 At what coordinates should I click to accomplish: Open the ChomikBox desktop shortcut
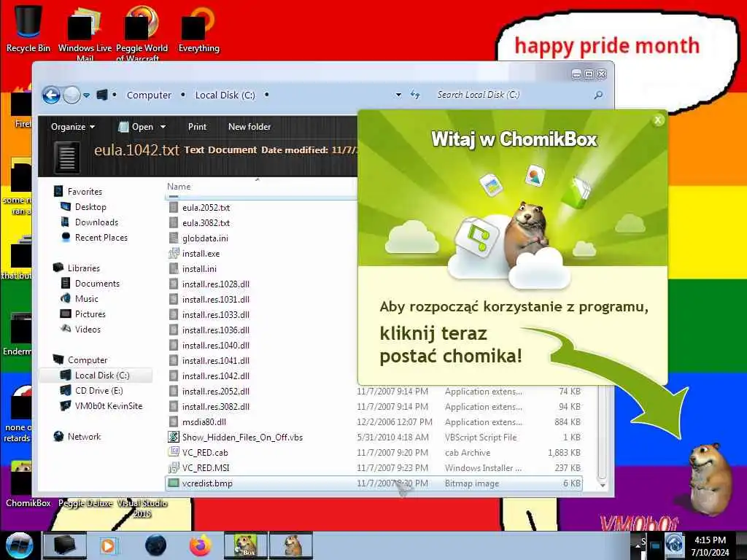[x=27, y=483]
